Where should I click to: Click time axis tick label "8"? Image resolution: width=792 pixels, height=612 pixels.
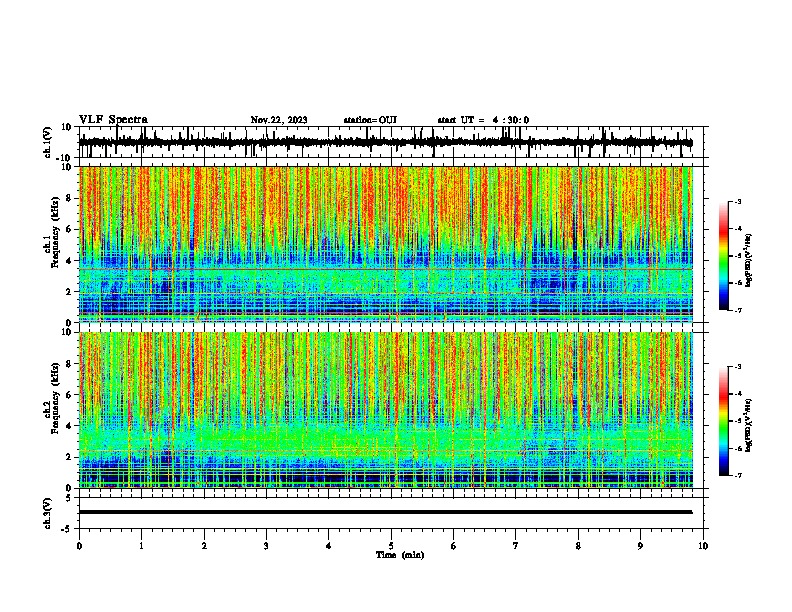point(578,546)
